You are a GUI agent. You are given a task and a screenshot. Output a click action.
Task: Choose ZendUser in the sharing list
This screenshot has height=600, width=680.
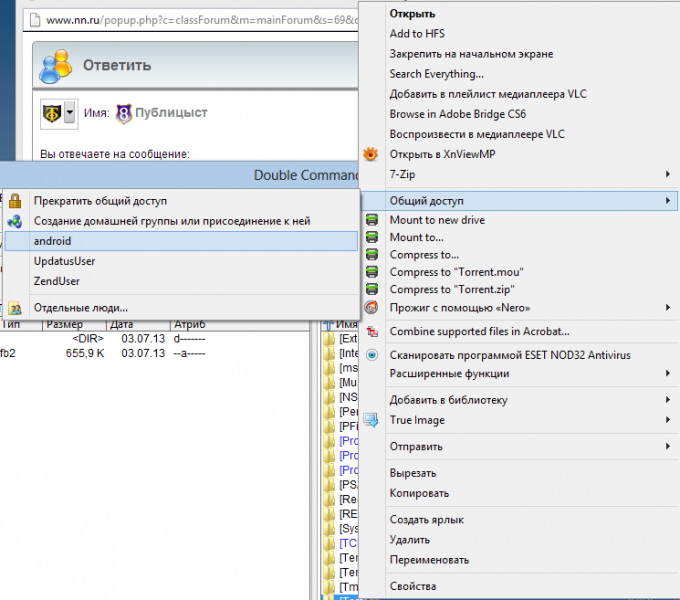point(57,281)
